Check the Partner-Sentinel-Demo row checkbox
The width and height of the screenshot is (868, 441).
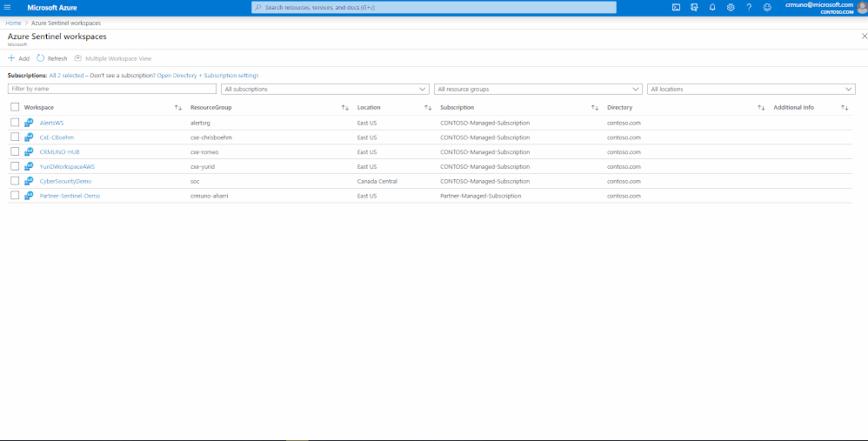[15, 196]
